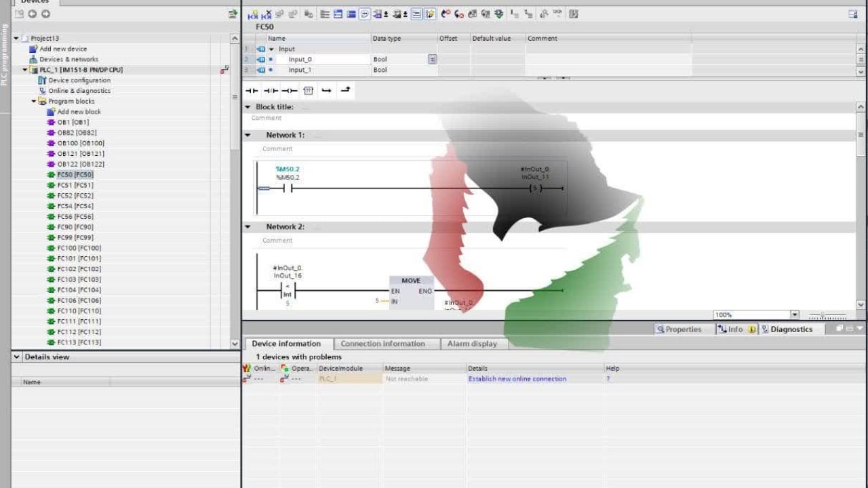This screenshot has width=868, height=488.
Task: Collapse the Block title section
Action: click(248, 106)
